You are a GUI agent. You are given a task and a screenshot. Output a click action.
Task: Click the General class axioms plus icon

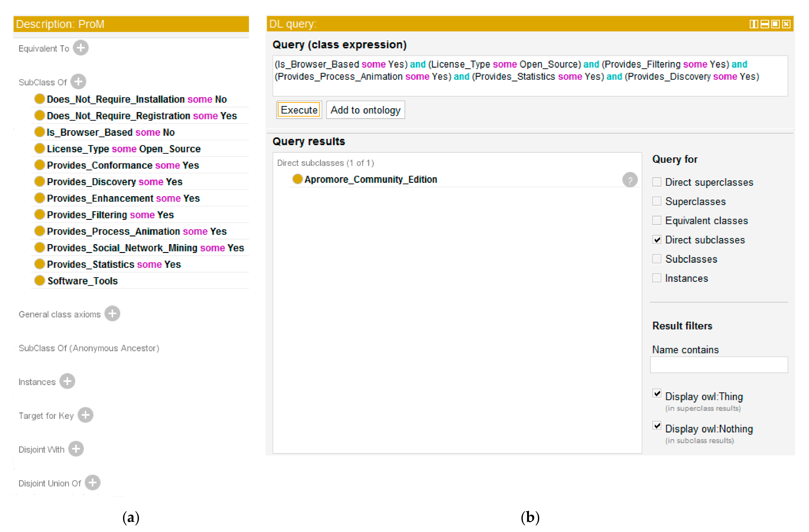pos(112,314)
